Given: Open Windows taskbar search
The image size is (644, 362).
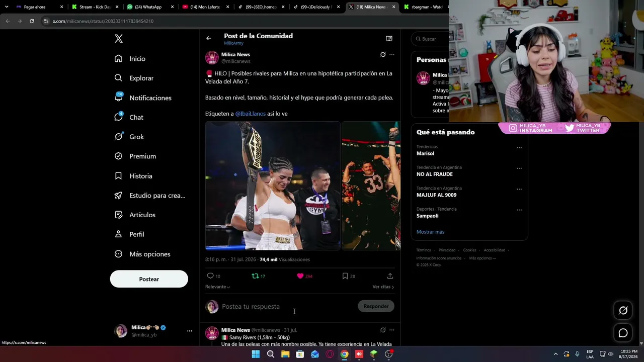Looking at the screenshot, I should tap(271, 354).
